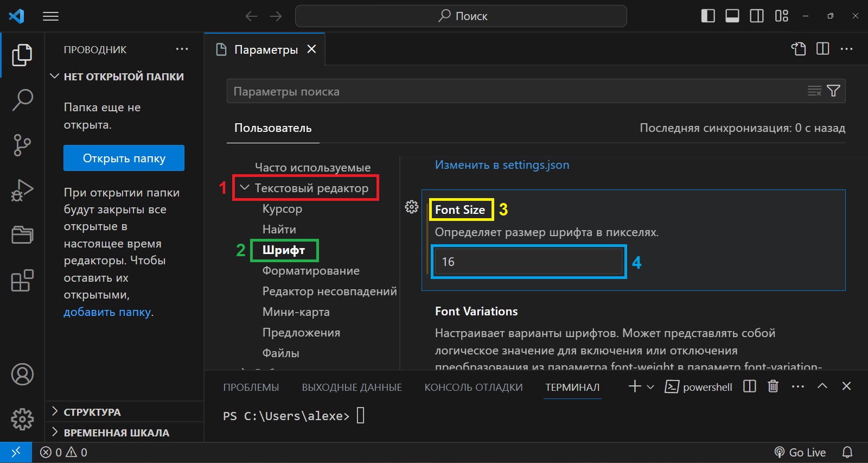Viewport: 868px width, 463px height.
Task: Open the Customize Layout icon
Action: tap(782, 16)
